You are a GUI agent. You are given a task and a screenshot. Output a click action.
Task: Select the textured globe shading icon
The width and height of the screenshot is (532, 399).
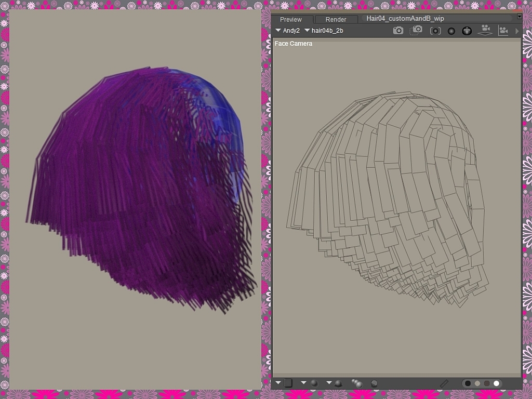tap(467, 30)
